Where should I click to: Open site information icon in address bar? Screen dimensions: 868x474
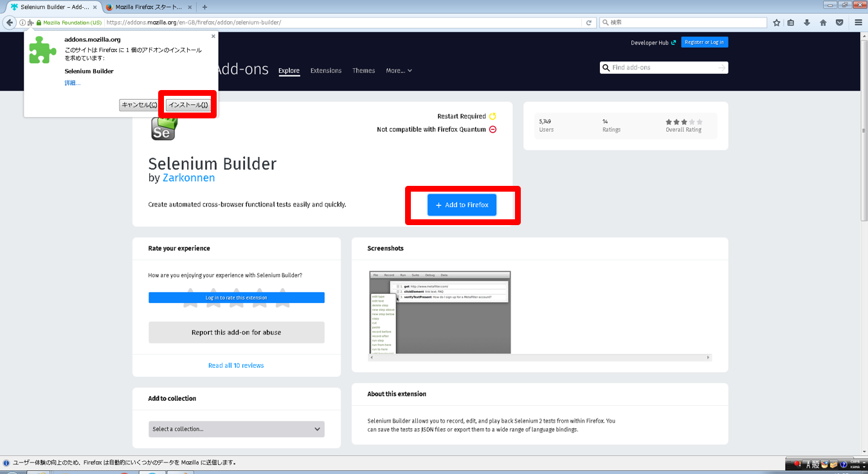(x=23, y=23)
